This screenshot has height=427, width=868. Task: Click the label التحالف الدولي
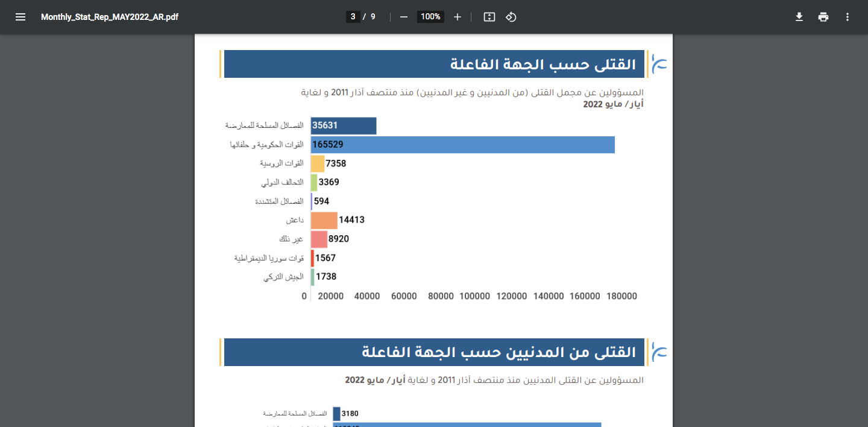click(x=282, y=182)
